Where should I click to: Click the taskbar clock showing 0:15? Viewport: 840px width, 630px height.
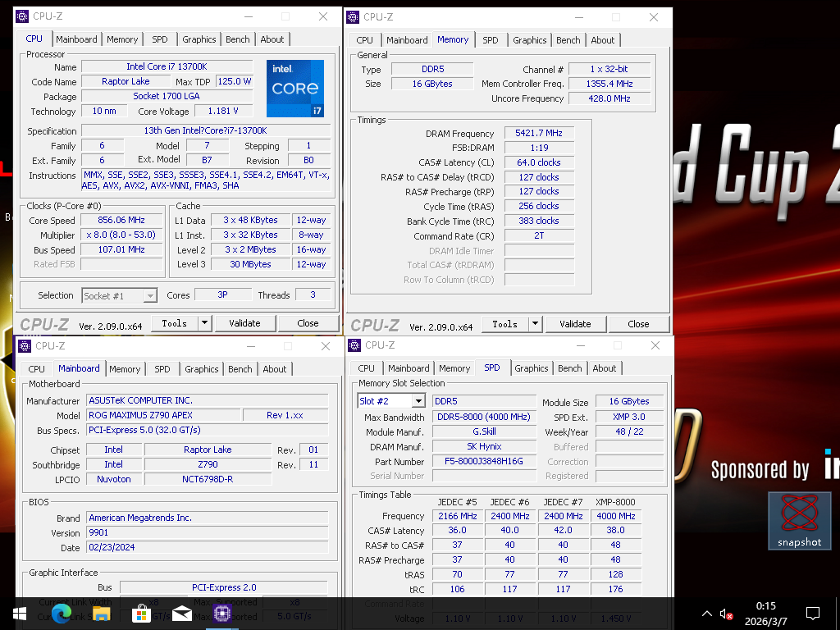pyautogui.click(x=766, y=606)
